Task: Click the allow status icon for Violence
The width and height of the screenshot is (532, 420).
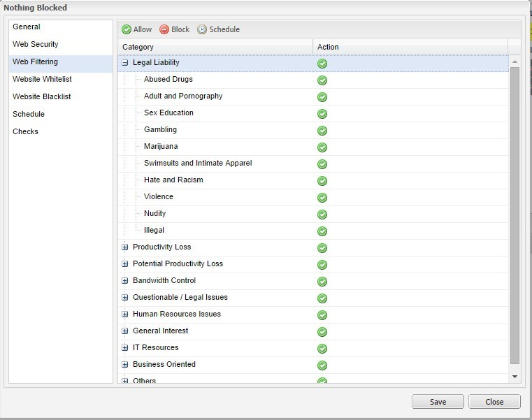Action: 322,198
